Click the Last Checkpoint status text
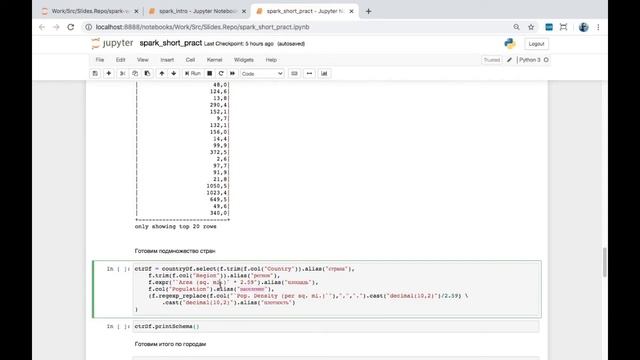 tap(239, 44)
